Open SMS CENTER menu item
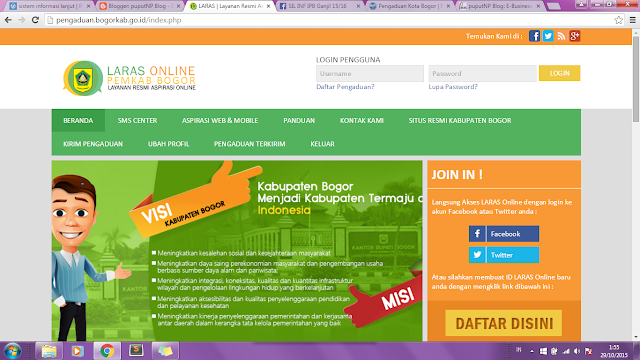Image resolution: width=640 pixels, height=360 pixels. 137,120
